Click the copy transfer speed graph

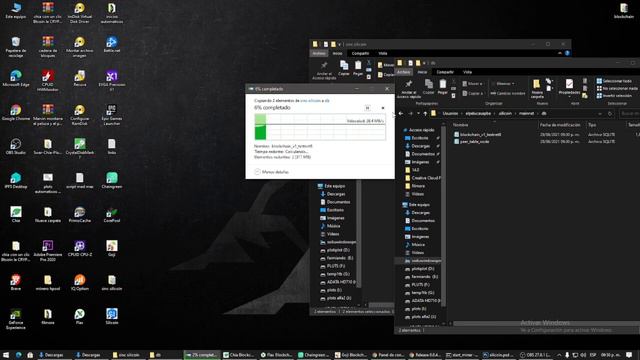(x=320, y=127)
